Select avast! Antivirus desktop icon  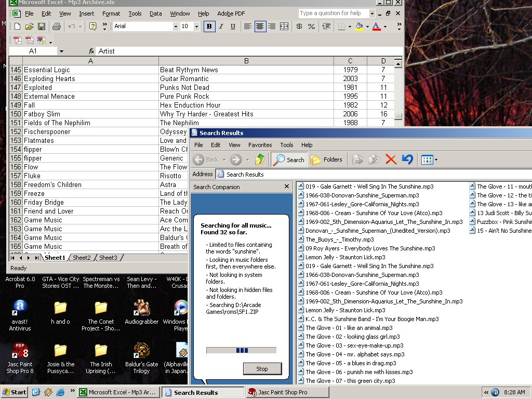pos(20,314)
